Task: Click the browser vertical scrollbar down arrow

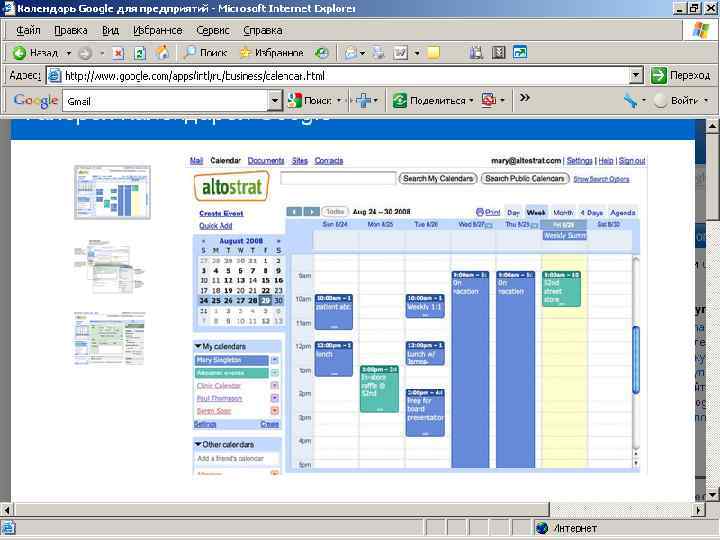Action: (x=712, y=495)
